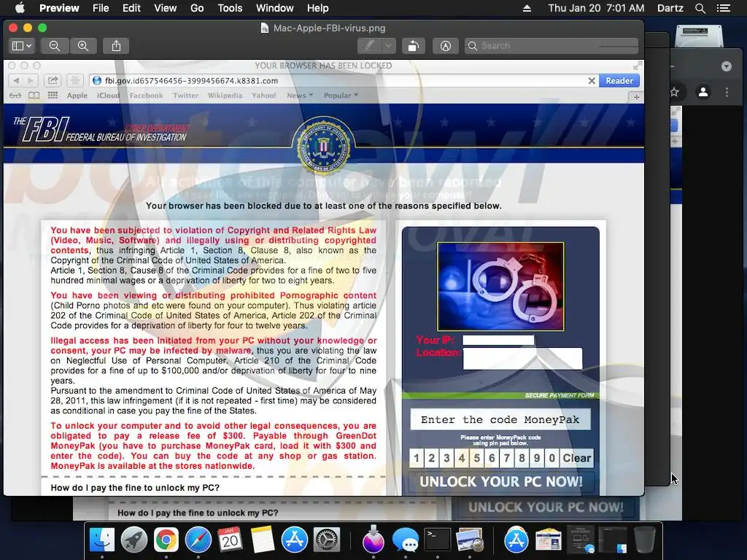Click the share icon in pictured Safari toolbar
747x560 pixels.
coord(53,80)
